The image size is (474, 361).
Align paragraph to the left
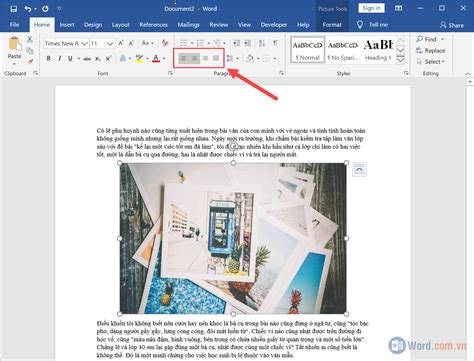point(183,59)
